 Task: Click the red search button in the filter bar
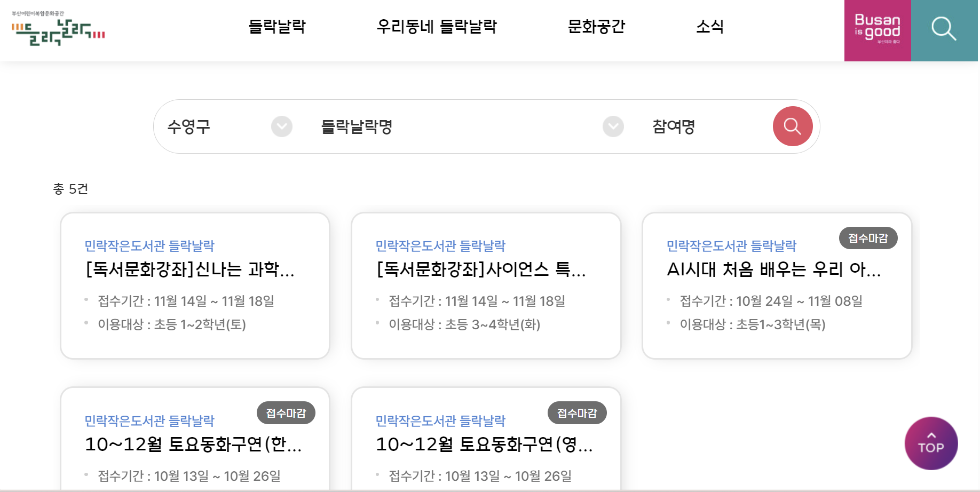tap(792, 126)
